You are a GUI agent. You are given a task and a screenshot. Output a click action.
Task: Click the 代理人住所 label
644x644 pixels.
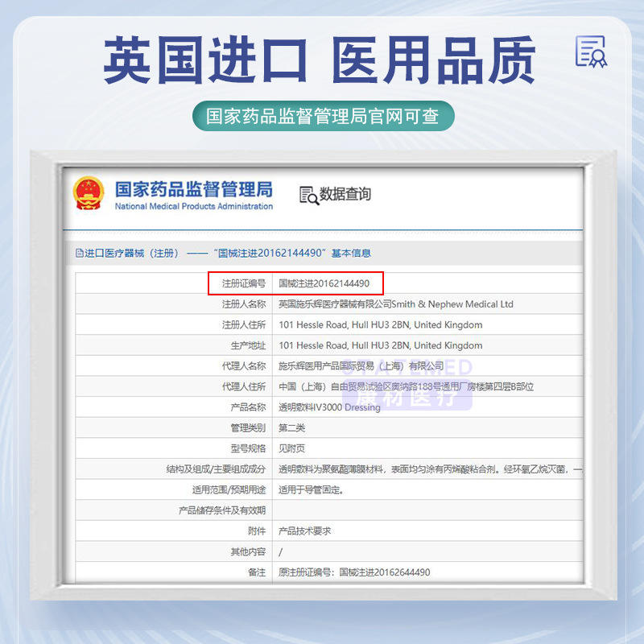tap(244, 386)
